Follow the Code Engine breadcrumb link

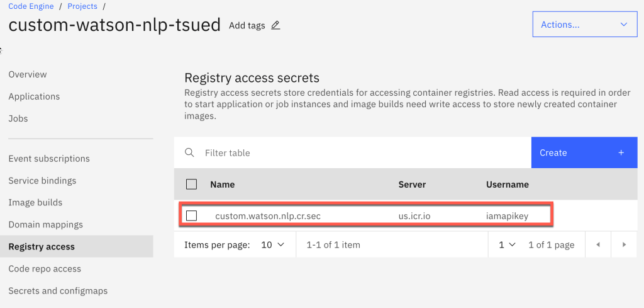click(31, 6)
